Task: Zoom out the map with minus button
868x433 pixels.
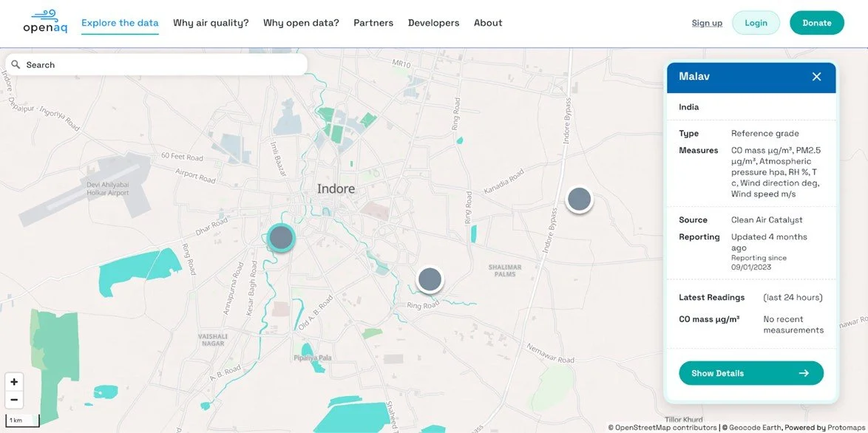Action: pyautogui.click(x=14, y=399)
